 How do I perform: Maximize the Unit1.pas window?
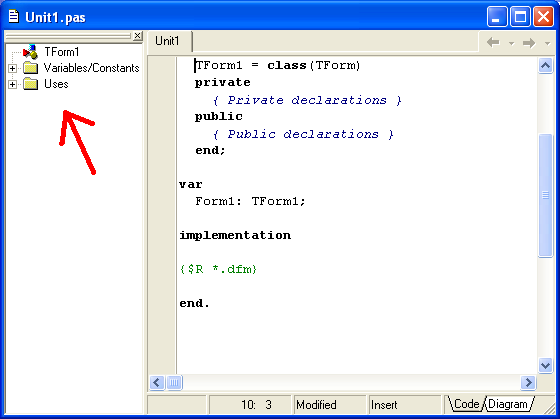point(520,16)
